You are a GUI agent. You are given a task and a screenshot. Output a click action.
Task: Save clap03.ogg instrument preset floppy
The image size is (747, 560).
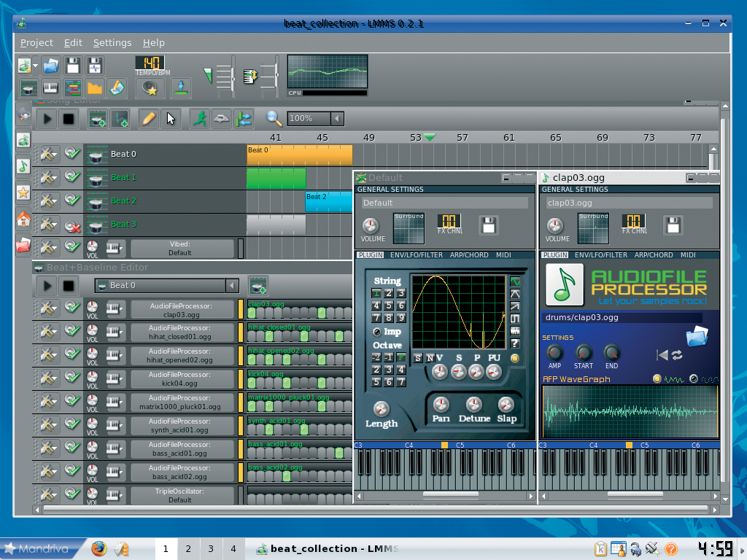(x=673, y=225)
